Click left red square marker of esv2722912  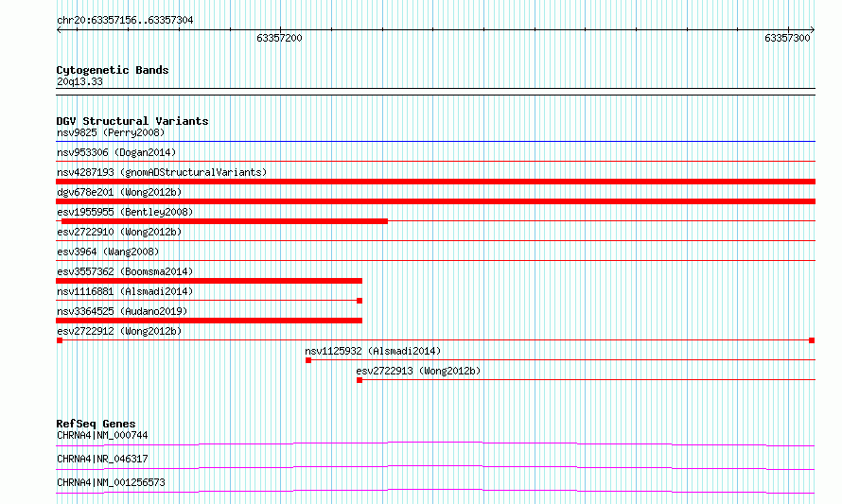(x=60, y=340)
